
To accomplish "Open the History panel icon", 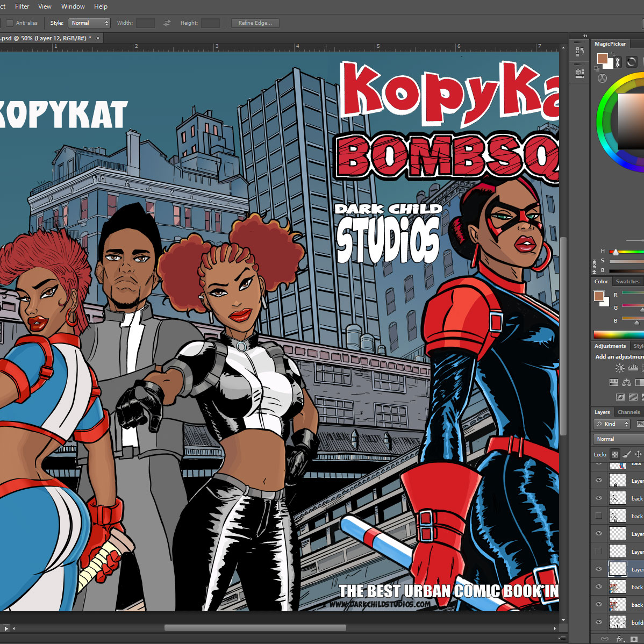I will point(580,52).
